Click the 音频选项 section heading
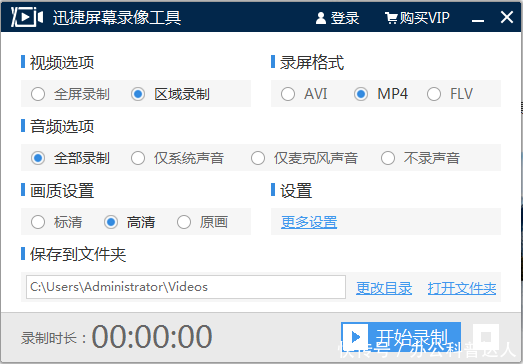The height and width of the screenshot is (364, 523). [x=62, y=126]
